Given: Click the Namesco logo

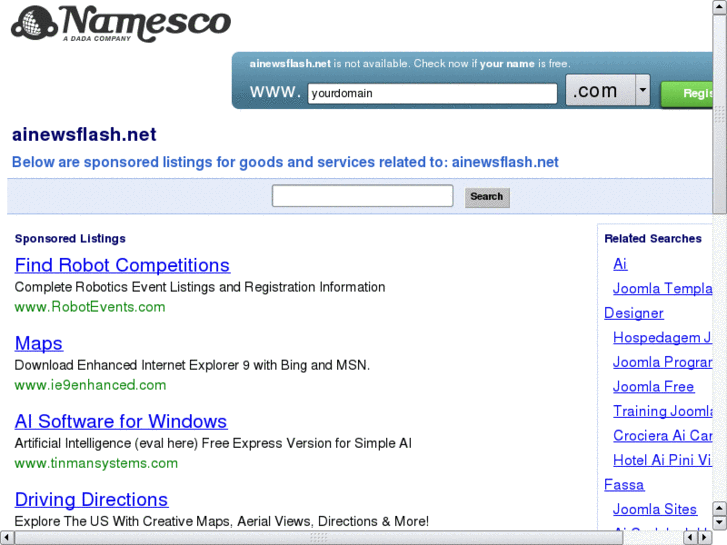Looking at the screenshot, I should tap(121, 24).
